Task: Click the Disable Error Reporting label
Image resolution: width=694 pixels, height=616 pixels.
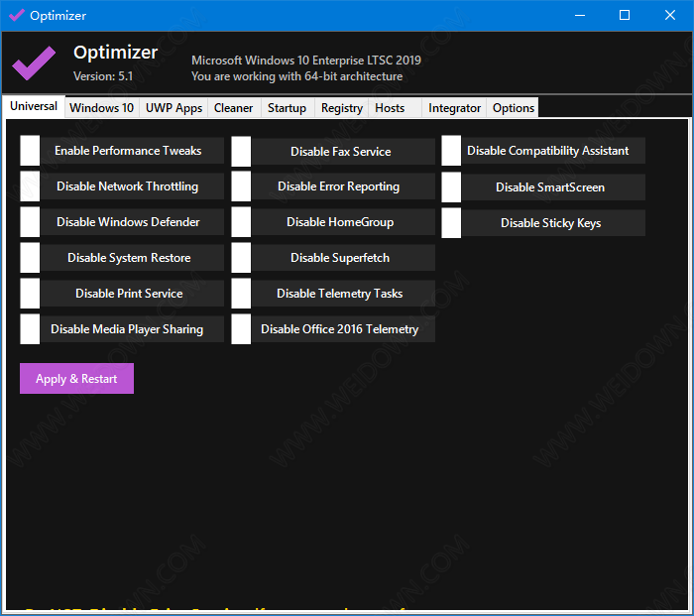Action: pyautogui.click(x=340, y=186)
